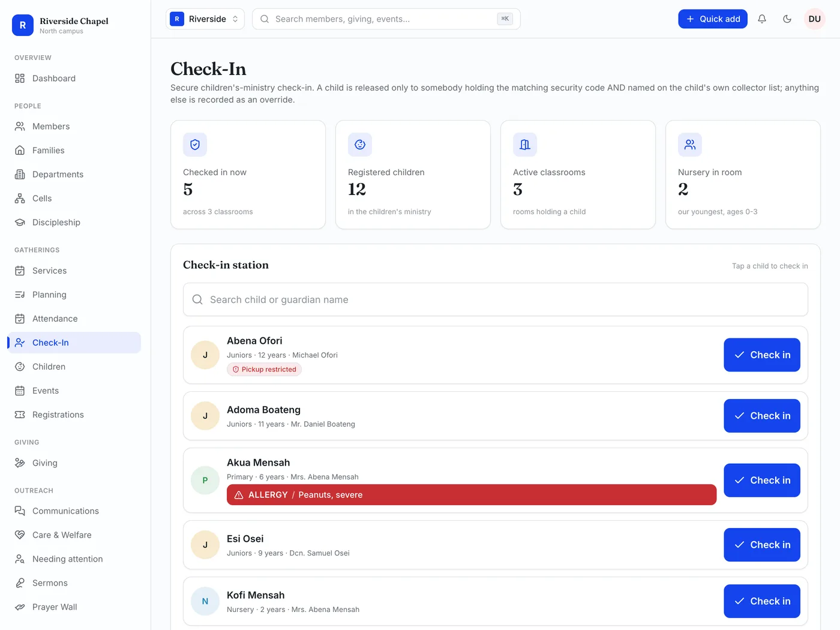Check in Esi Osei
The height and width of the screenshot is (630, 840).
pyautogui.click(x=762, y=545)
